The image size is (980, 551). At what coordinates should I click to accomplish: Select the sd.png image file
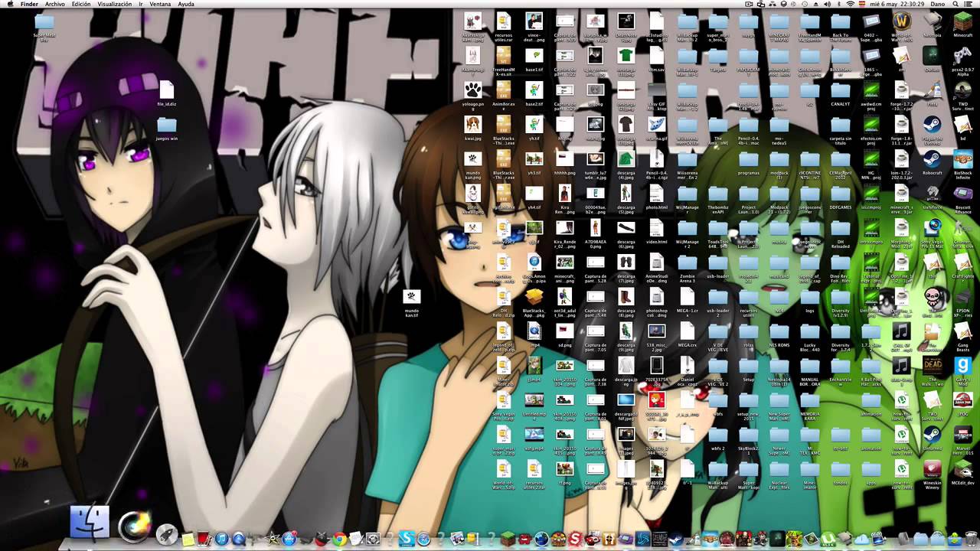pos(564,331)
